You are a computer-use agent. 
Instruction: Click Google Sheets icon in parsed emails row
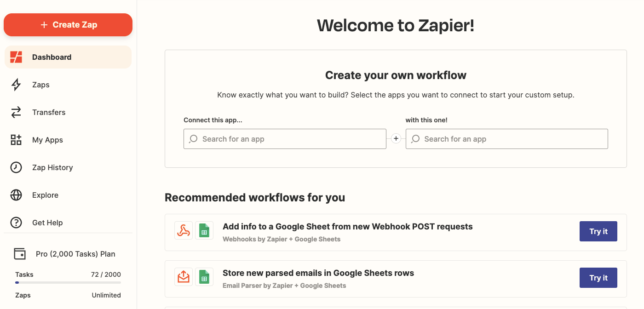(x=204, y=277)
